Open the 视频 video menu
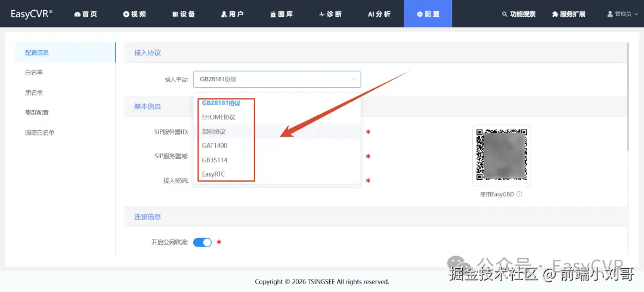The height and width of the screenshot is (292, 644). coord(134,14)
